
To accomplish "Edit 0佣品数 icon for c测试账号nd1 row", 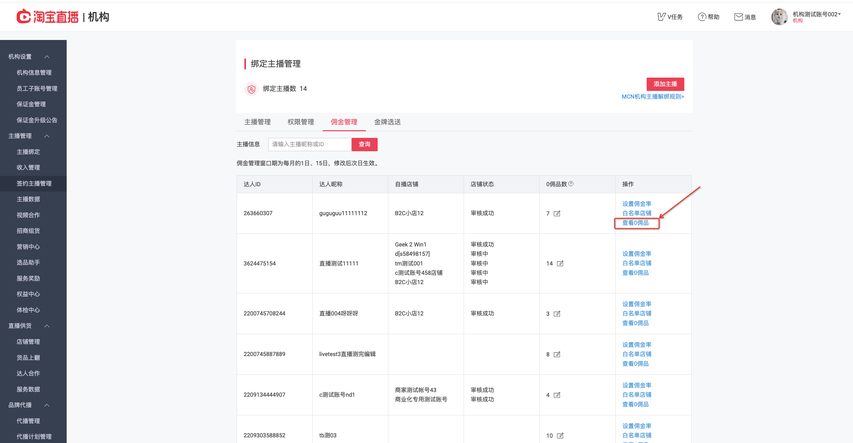I will tap(557, 395).
